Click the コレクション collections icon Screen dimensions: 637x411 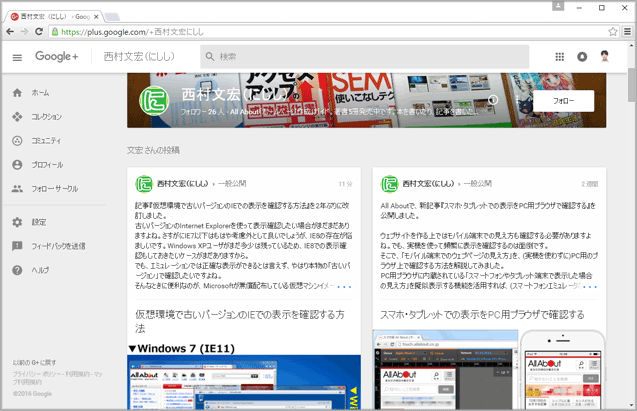[x=17, y=117]
